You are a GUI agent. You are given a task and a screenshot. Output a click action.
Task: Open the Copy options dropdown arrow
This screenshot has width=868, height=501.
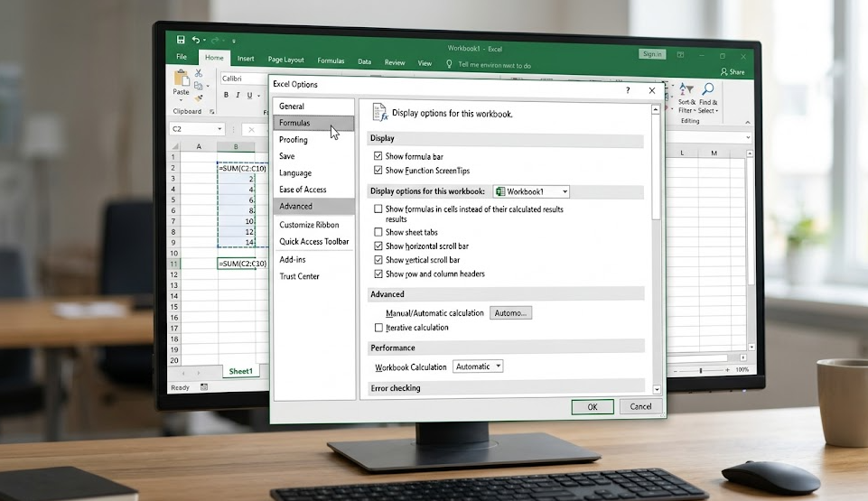point(208,87)
